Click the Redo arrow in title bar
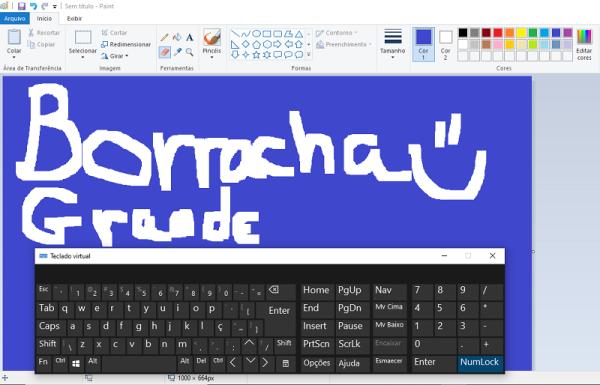 [45, 6]
